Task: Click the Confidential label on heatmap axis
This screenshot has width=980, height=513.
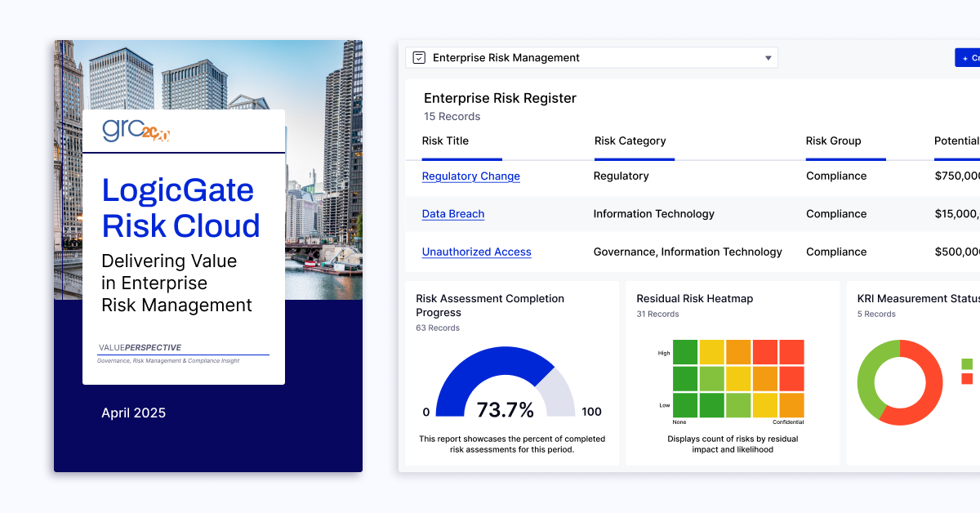Action: (788, 422)
